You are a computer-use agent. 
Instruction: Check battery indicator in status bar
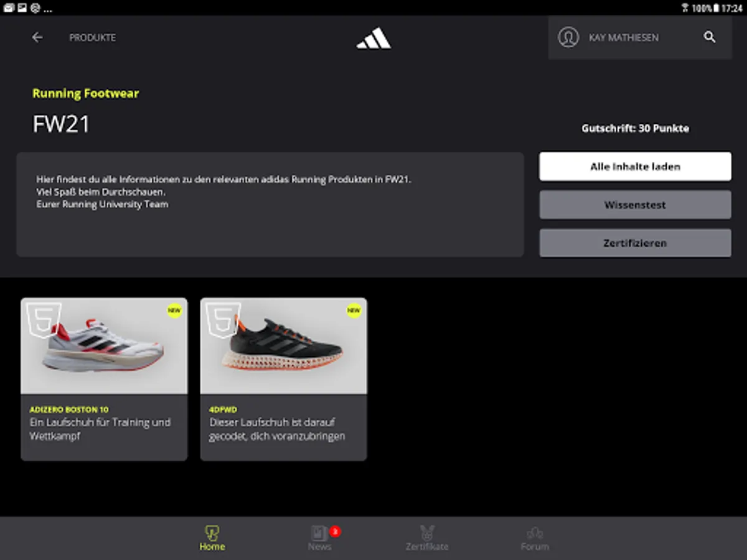[x=716, y=8]
